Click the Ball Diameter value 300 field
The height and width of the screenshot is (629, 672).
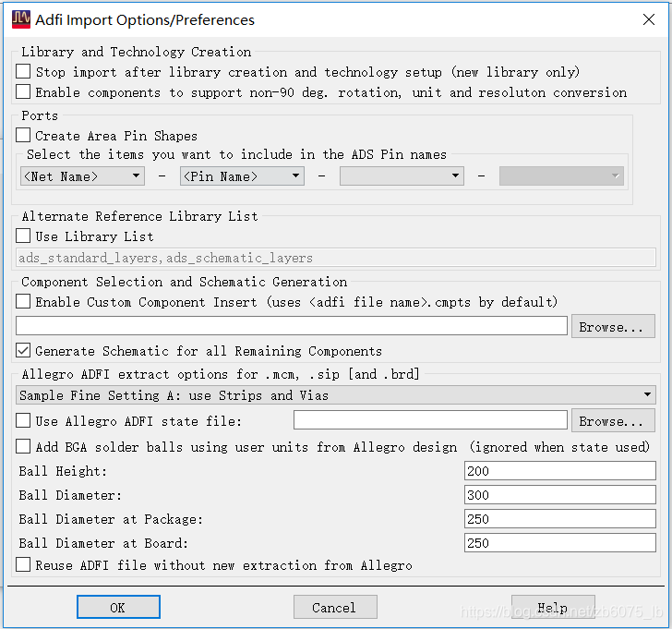click(x=560, y=495)
